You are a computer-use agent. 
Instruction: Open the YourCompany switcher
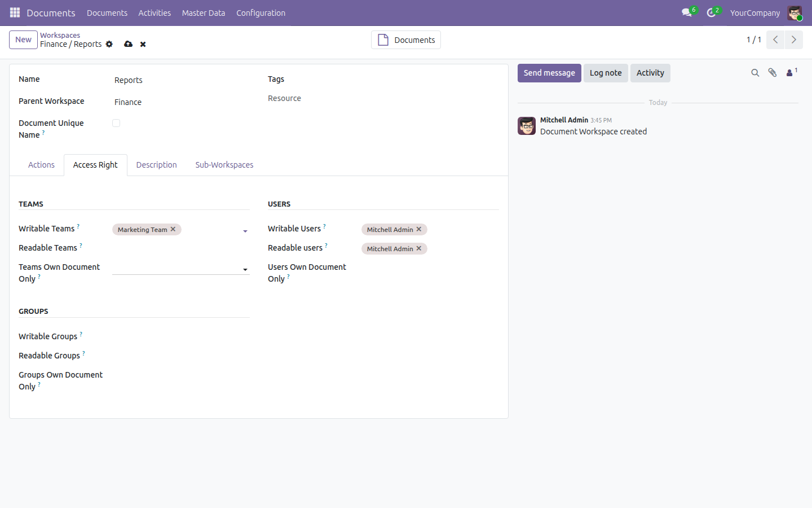pyautogui.click(x=755, y=13)
